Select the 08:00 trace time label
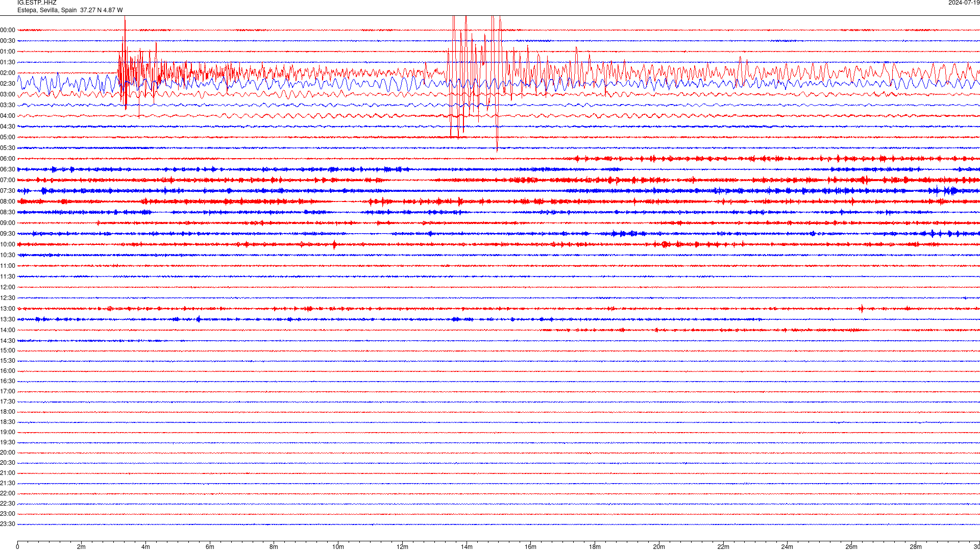 8,202
